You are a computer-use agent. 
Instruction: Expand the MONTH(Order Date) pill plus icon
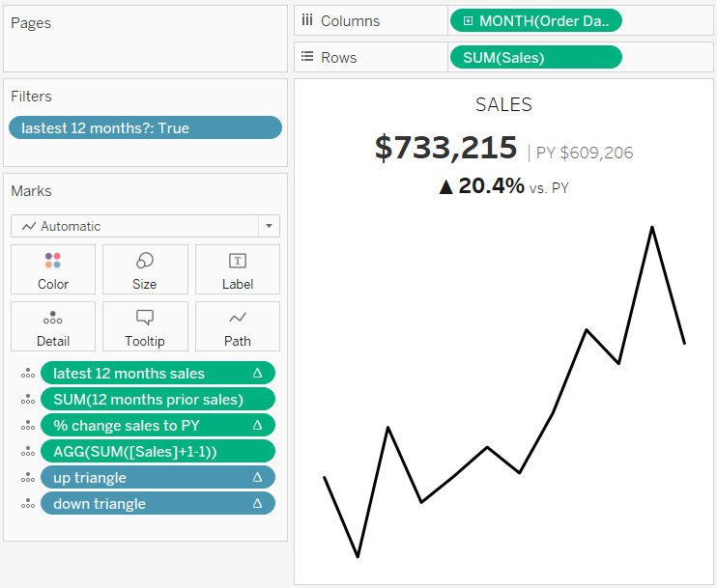point(468,21)
